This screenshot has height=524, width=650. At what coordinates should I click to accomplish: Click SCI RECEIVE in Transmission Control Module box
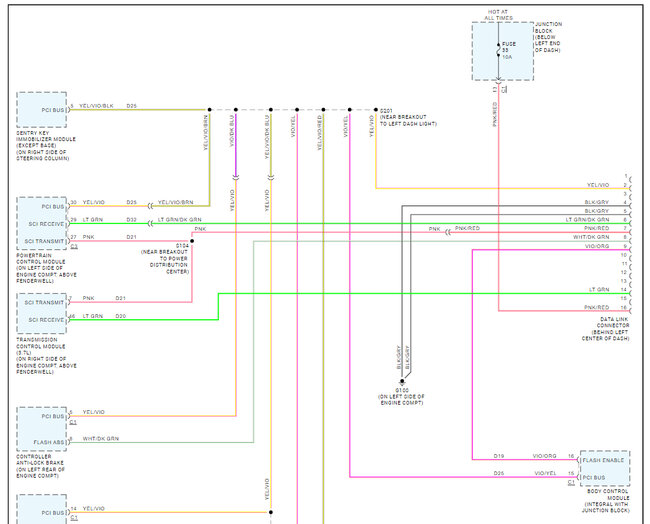point(46,320)
